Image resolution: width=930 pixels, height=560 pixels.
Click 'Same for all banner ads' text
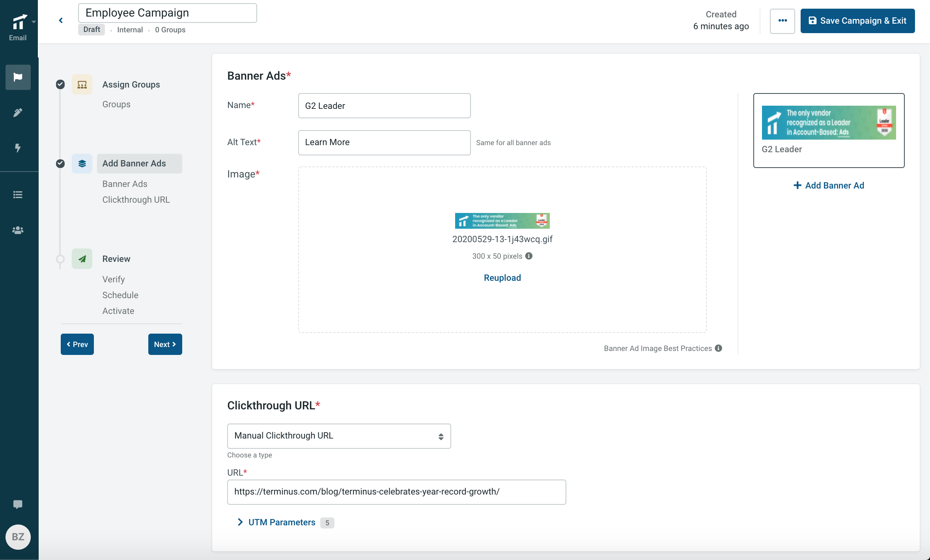click(x=513, y=143)
